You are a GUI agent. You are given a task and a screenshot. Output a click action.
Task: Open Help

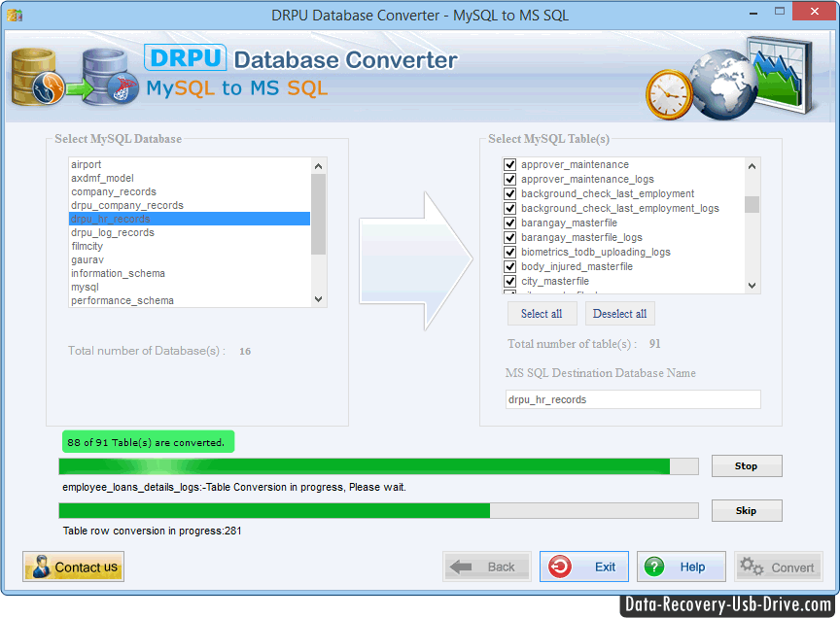681,566
